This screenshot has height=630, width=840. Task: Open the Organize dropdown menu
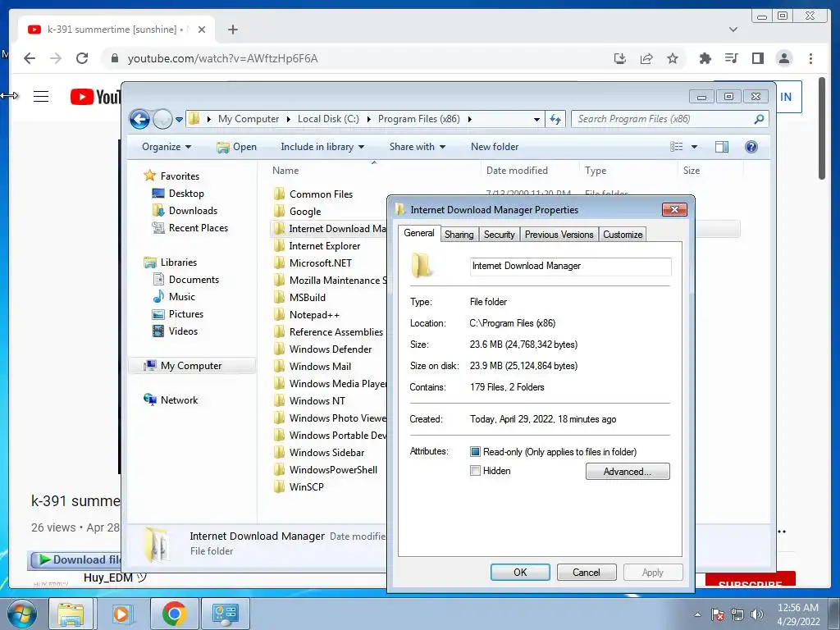(167, 147)
